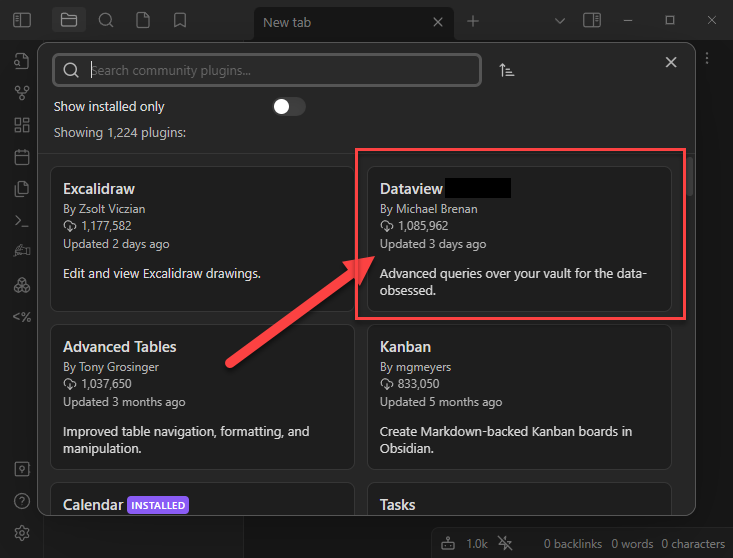Open the Excalidraw plugin card

pyautogui.click(x=202, y=239)
